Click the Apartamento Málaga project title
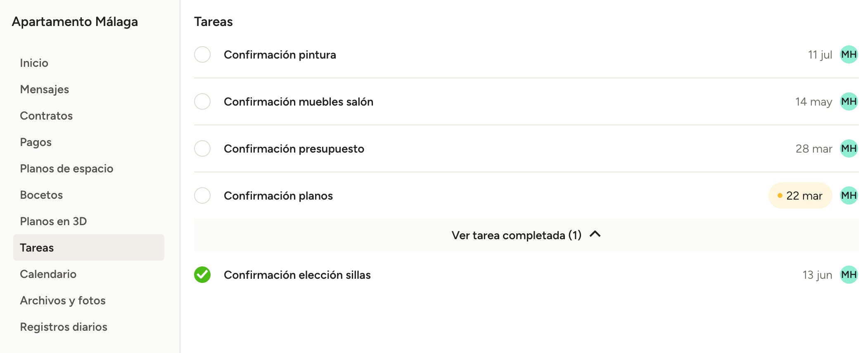 tap(75, 22)
